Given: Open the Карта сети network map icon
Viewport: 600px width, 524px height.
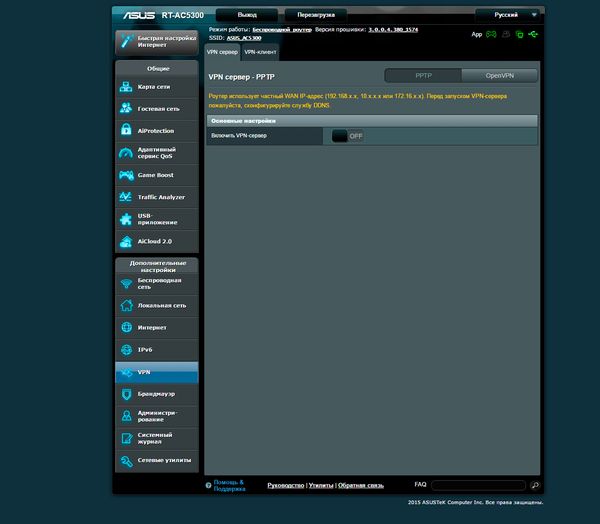Looking at the screenshot, I should [x=126, y=87].
